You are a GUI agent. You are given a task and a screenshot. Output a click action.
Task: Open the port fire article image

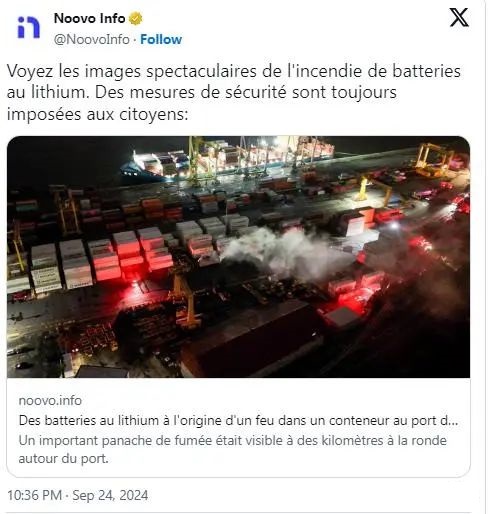click(238, 257)
